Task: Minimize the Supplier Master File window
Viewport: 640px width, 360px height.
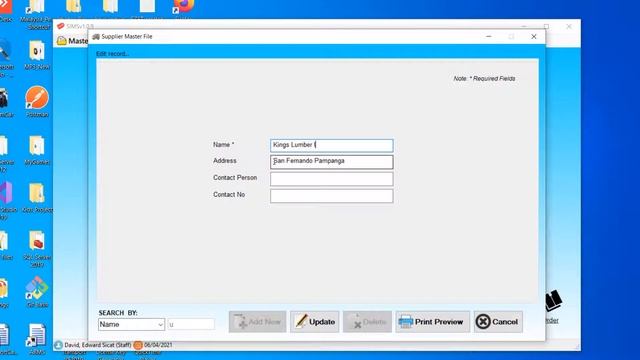Action: tap(489, 37)
